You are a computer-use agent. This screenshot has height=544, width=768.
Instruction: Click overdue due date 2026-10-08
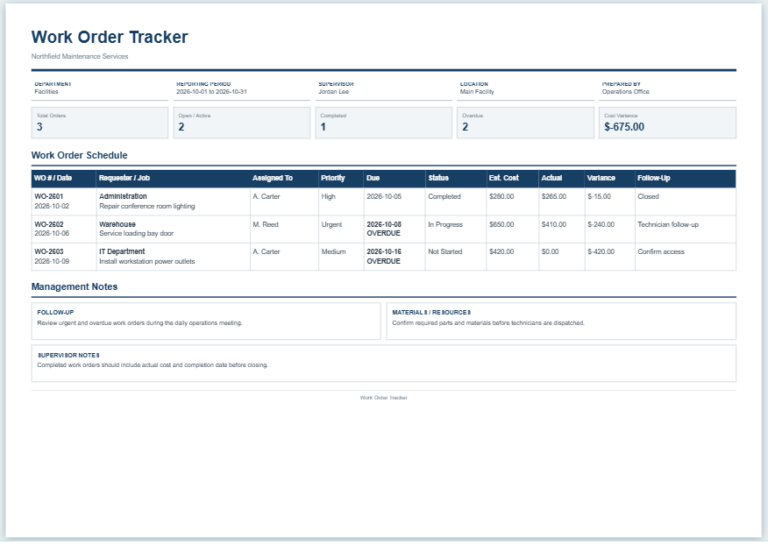(x=384, y=224)
